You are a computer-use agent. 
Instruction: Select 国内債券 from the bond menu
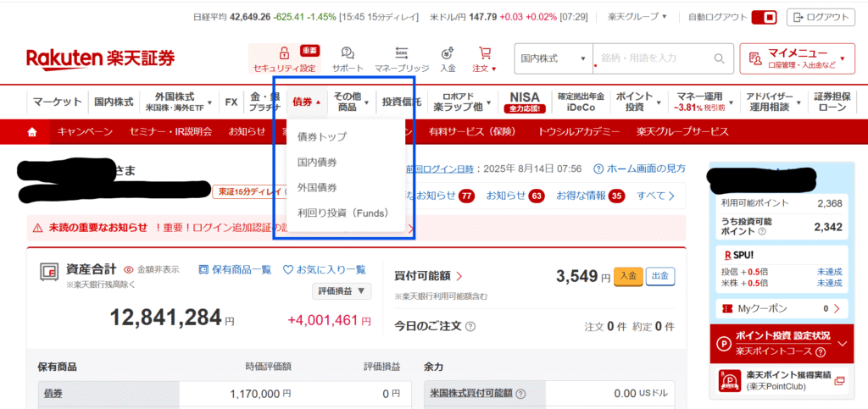317,162
